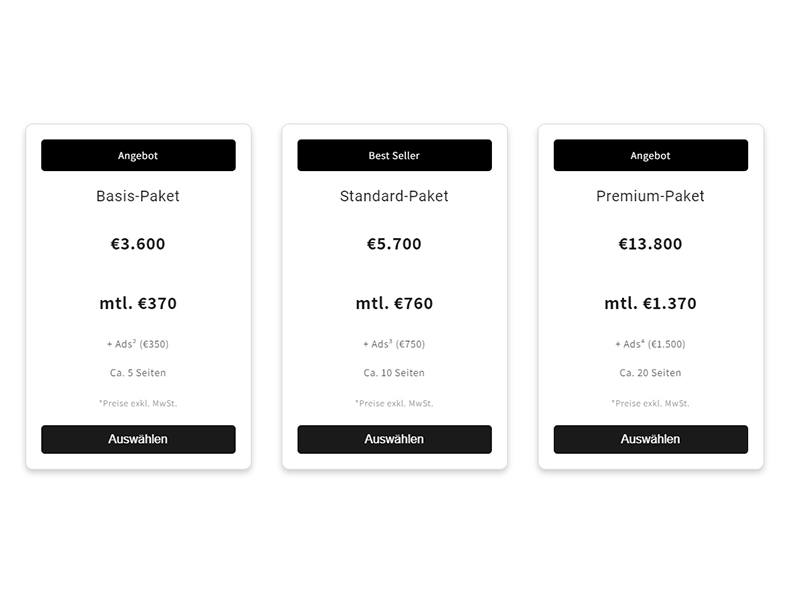Click the €3.600 price
This screenshot has width=800, height=600.
(138, 244)
